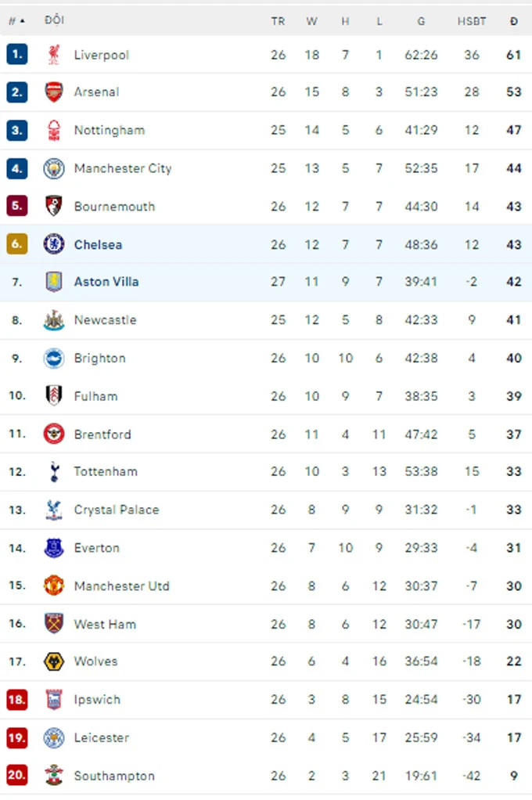
Task: Click the Chelsea club crest icon
Action: pos(54,244)
